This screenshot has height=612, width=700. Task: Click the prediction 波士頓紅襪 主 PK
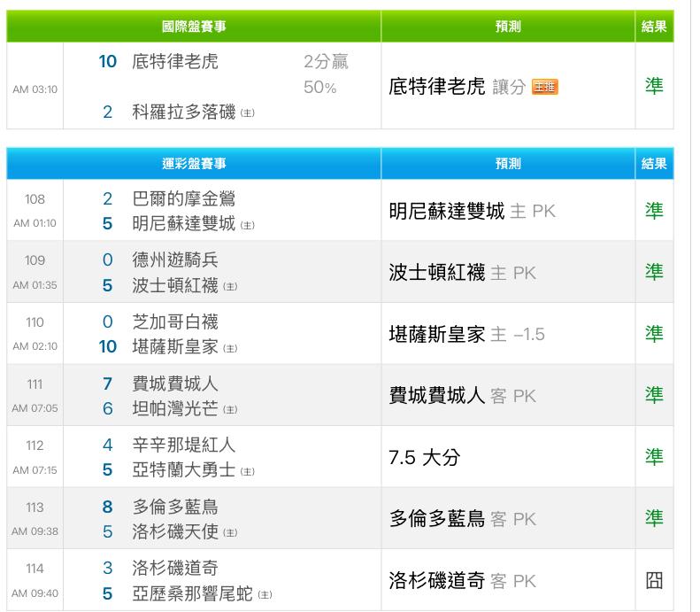pos(462,273)
